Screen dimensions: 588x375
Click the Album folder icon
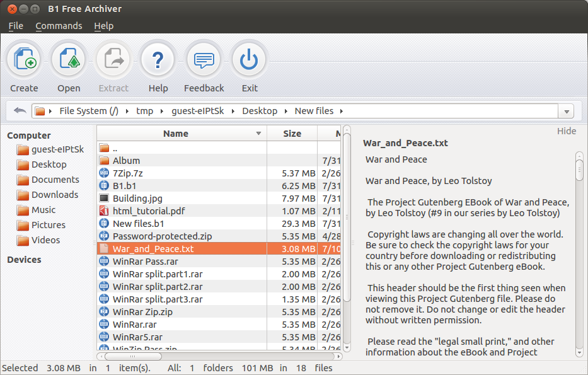(x=104, y=161)
